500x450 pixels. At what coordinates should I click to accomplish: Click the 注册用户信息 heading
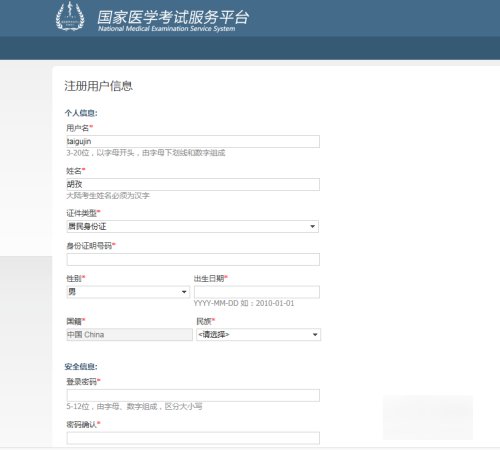point(98,86)
